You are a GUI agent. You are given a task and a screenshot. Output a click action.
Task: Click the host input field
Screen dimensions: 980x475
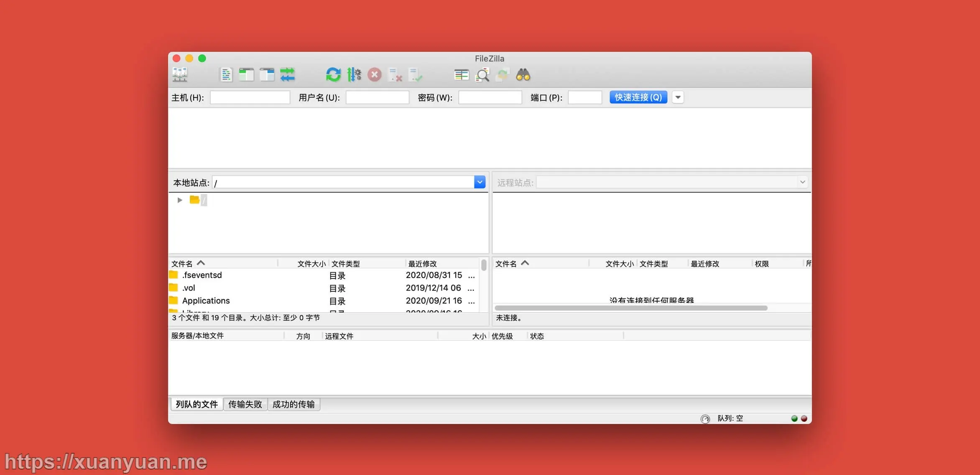pyautogui.click(x=250, y=97)
